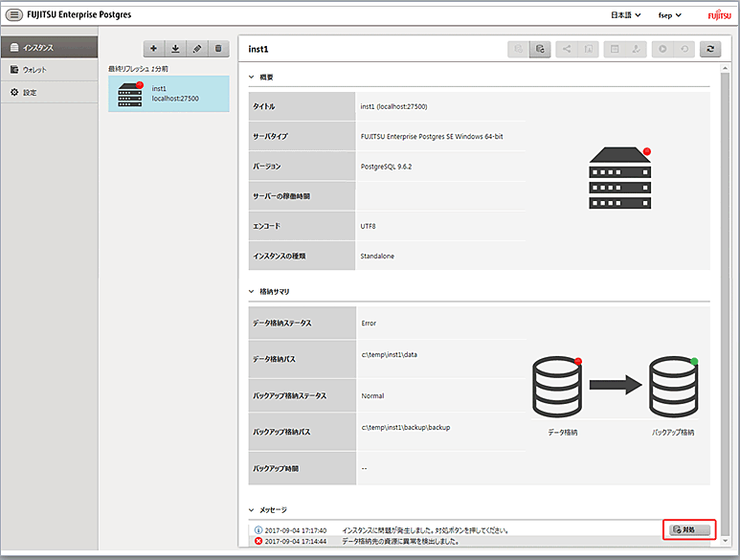The height and width of the screenshot is (560, 740).
Task: Open 設定 in the left sidebar
Action: [49, 92]
